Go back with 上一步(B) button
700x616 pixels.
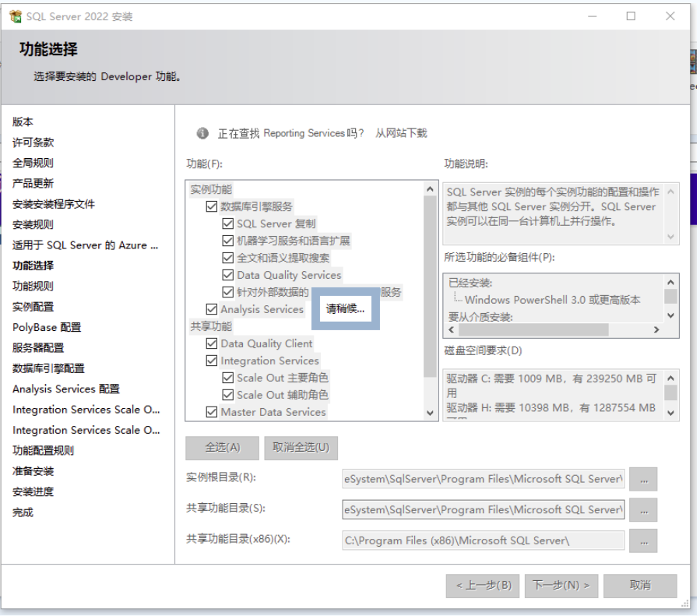(x=483, y=586)
